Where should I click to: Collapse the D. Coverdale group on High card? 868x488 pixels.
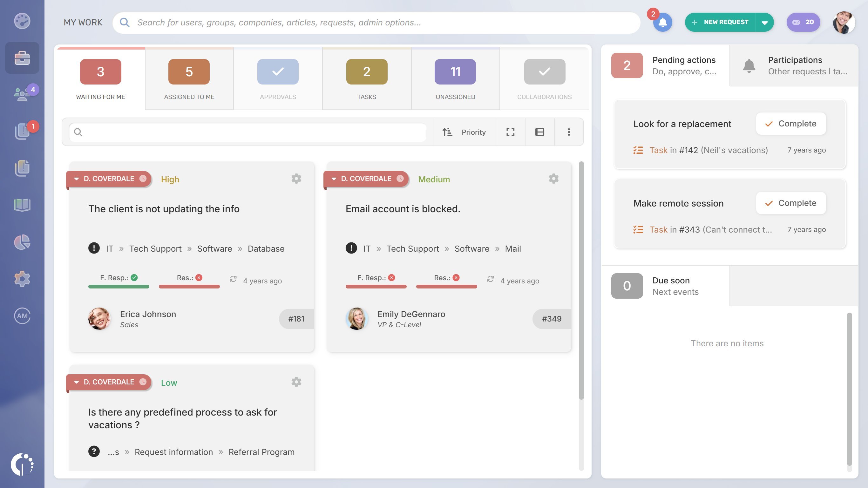[76, 179]
